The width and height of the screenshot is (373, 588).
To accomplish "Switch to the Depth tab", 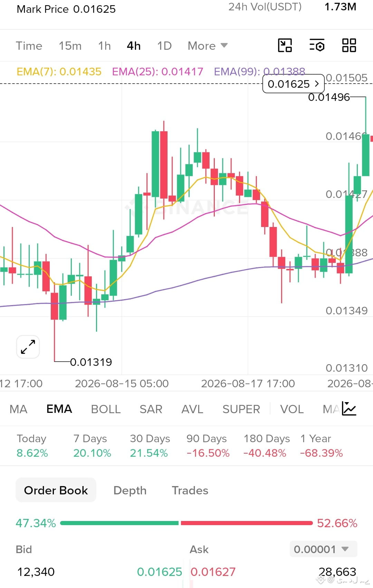I will [x=130, y=490].
